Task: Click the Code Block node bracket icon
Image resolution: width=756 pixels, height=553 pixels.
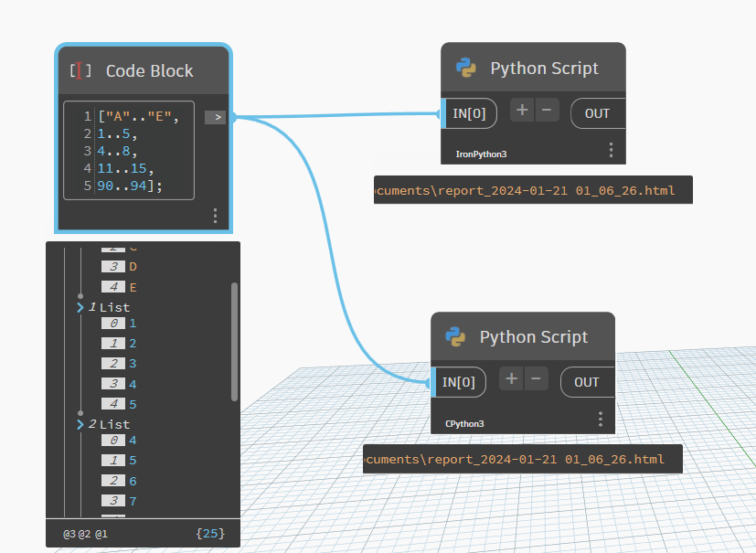Action: click(x=80, y=71)
